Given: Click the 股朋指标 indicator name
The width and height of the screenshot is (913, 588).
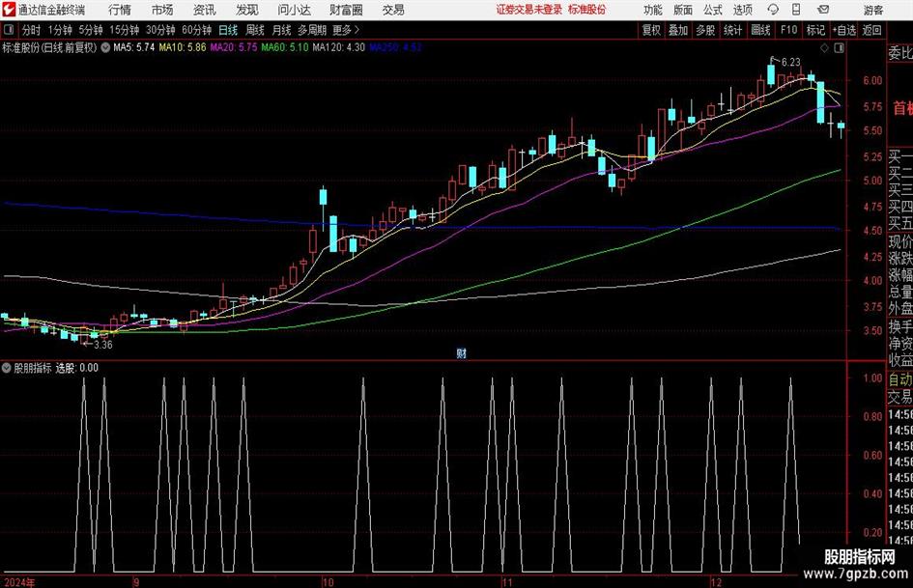Looking at the screenshot, I should point(33,368).
